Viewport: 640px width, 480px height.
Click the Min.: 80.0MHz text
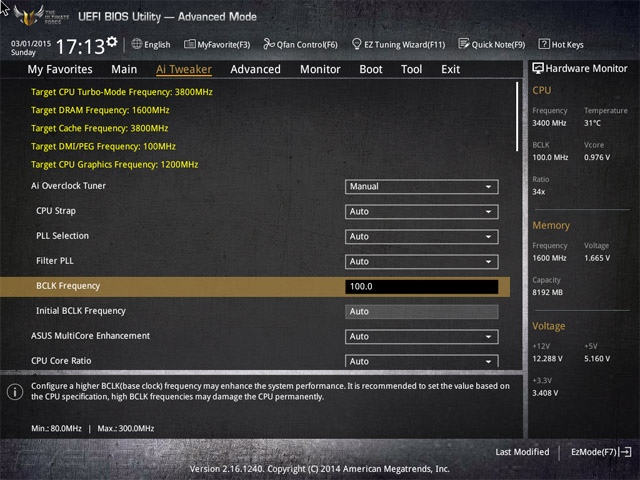pos(56,429)
